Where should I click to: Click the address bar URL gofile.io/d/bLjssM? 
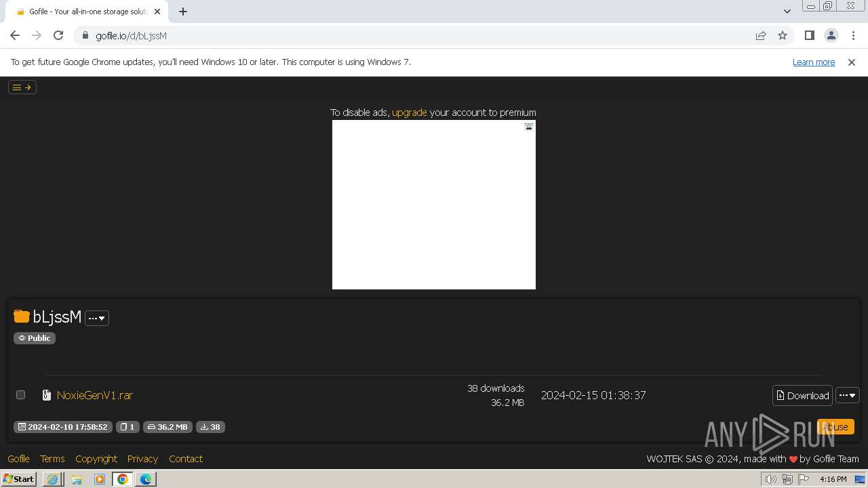click(131, 36)
